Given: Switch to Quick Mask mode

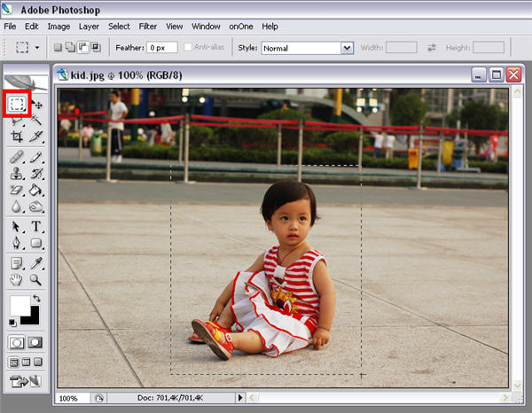Looking at the screenshot, I should point(36,342).
